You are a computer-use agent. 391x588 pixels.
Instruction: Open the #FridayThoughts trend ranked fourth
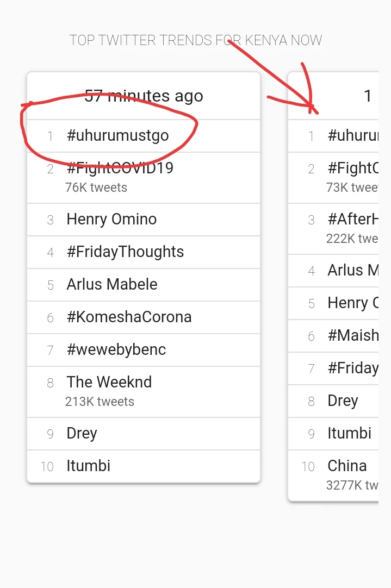coord(125,252)
